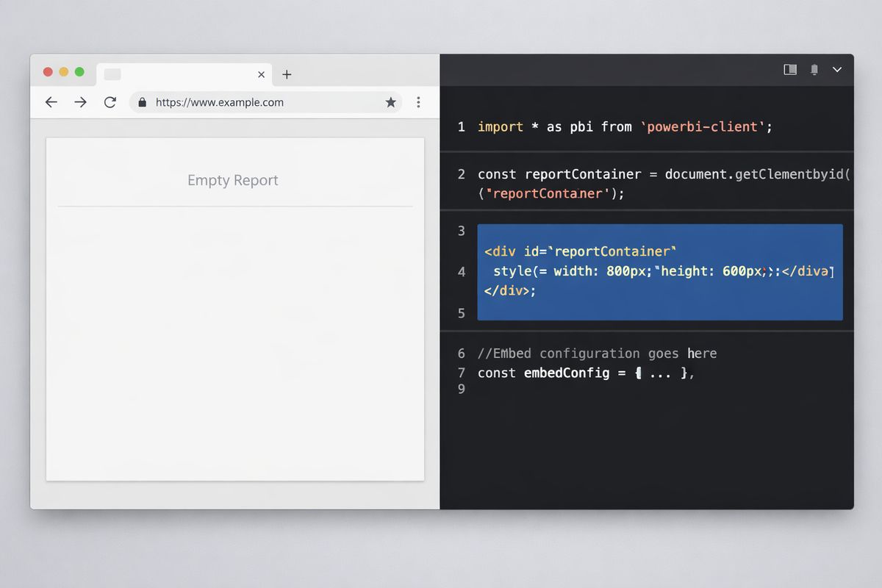
Task: Click the highlighted div id='reportContainer' line
Action: [x=581, y=251]
